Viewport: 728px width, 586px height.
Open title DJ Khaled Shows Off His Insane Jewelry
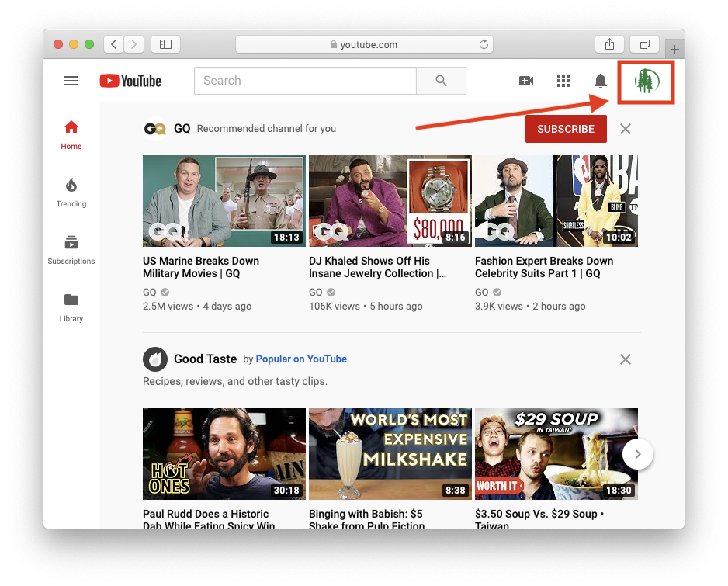377,267
